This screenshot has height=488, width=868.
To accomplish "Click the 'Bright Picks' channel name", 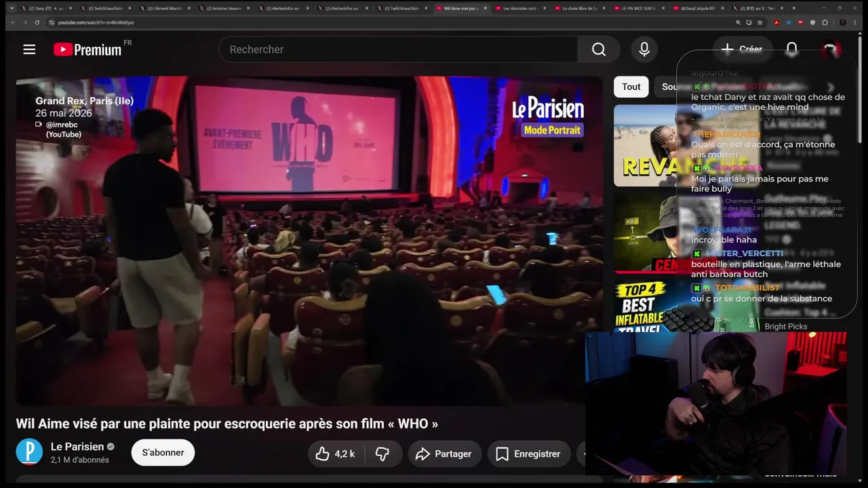I will (786, 327).
